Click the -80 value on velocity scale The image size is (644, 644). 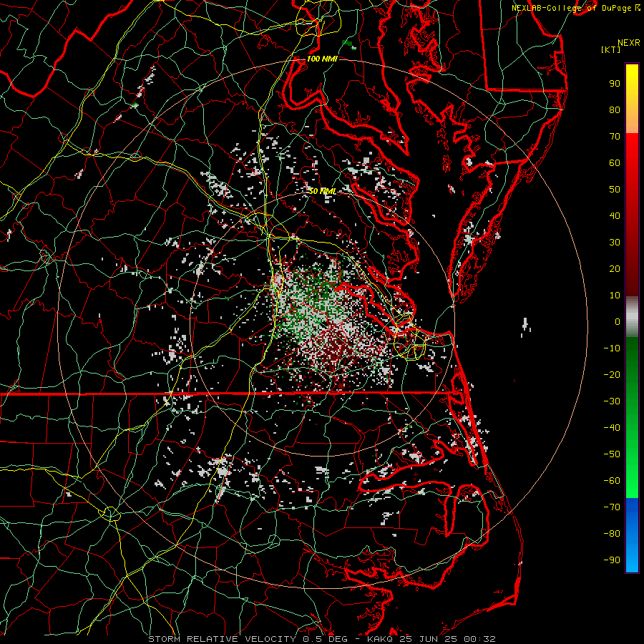pos(612,534)
